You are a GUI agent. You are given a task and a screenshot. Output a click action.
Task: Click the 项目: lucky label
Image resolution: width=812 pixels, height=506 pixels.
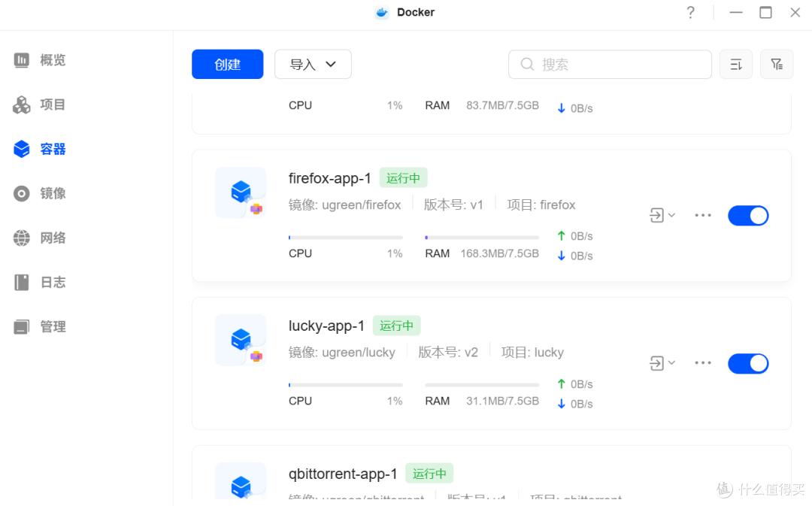[532, 353]
